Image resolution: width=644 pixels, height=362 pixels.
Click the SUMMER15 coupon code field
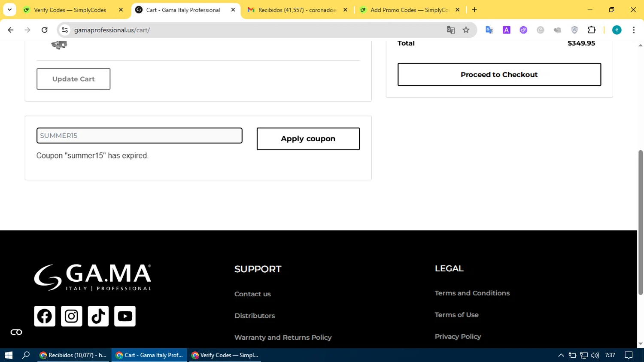pos(140,136)
